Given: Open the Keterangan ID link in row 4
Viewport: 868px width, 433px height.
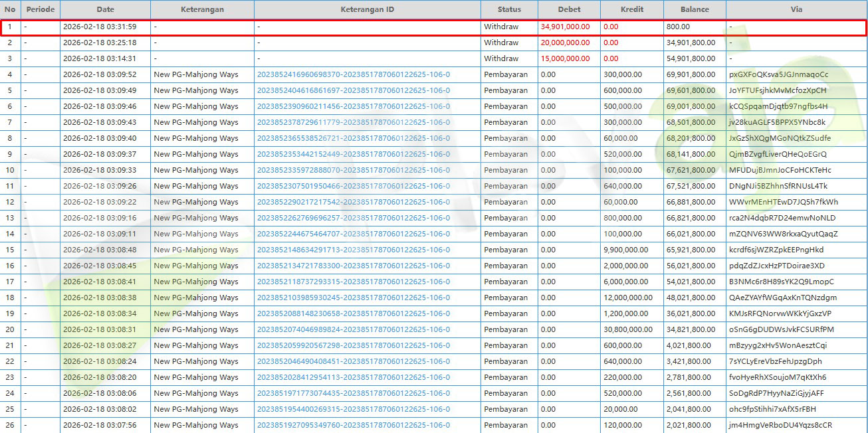Looking at the screenshot, I should [353, 74].
